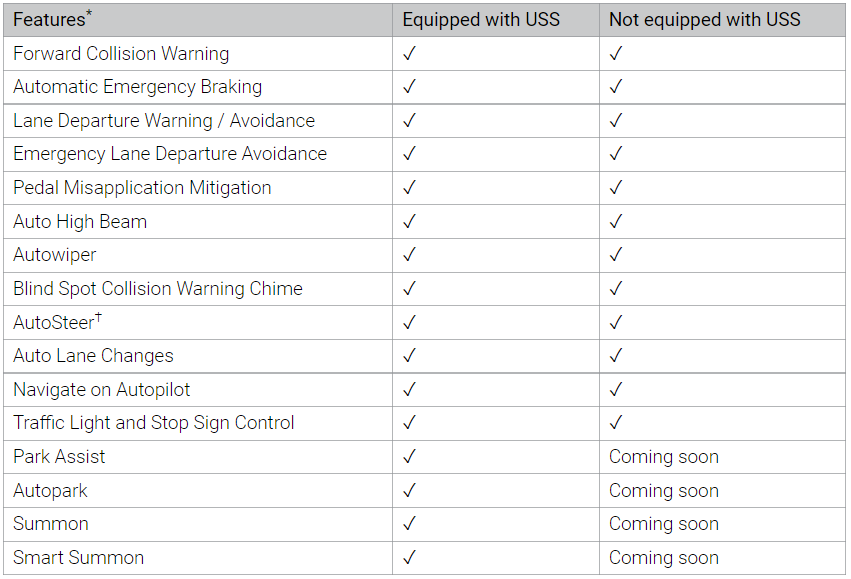The height and width of the screenshot is (579, 851).
Task: Click AutoSteer not-equipped with USS checkmark
Action: [616, 322]
